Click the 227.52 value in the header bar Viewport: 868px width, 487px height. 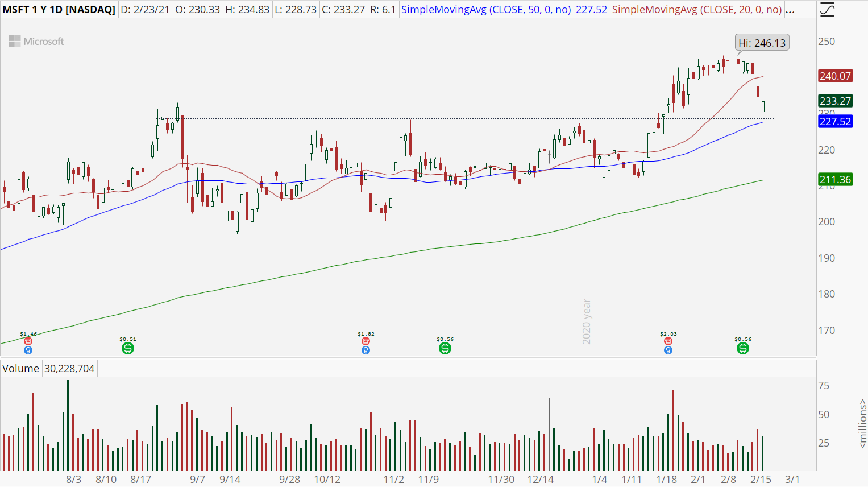coord(591,10)
